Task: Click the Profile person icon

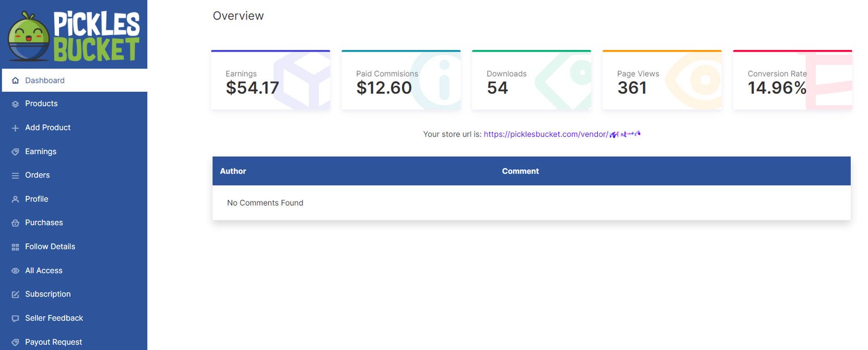Action: coord(15,200)
